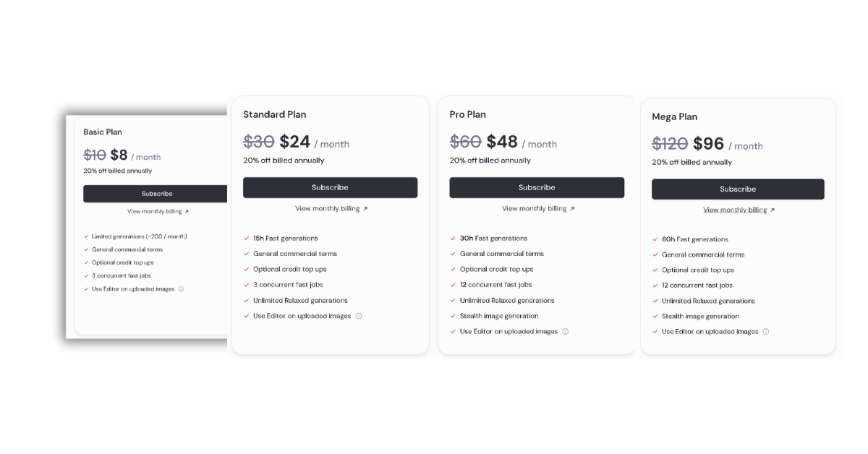This screenshot has width=868, height=454.
Task: Click Stealth image generation in Pro Plan
Action: coord(499,316)
